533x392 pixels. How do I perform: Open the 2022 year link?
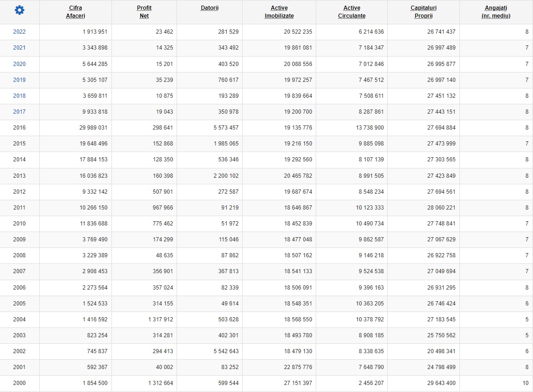pos(19,32)
